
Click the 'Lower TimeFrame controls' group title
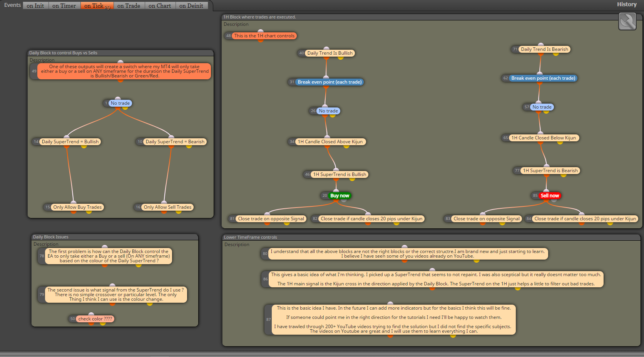coord(251,237)
